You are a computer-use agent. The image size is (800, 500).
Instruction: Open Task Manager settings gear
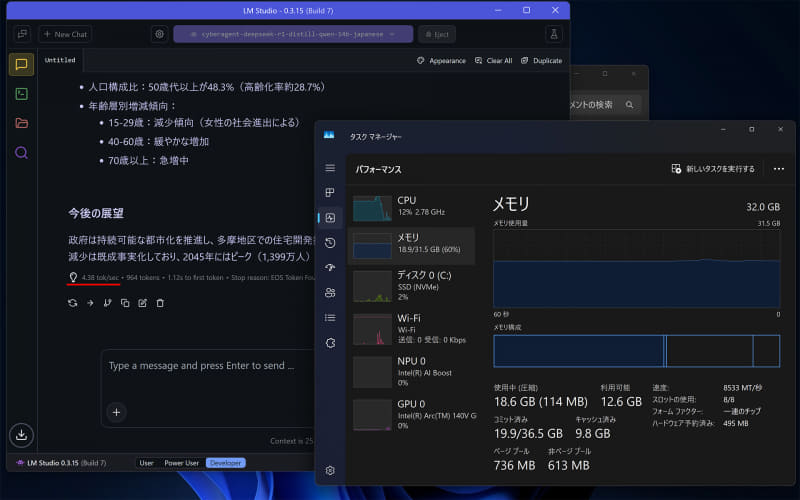(x=330, y=470)
